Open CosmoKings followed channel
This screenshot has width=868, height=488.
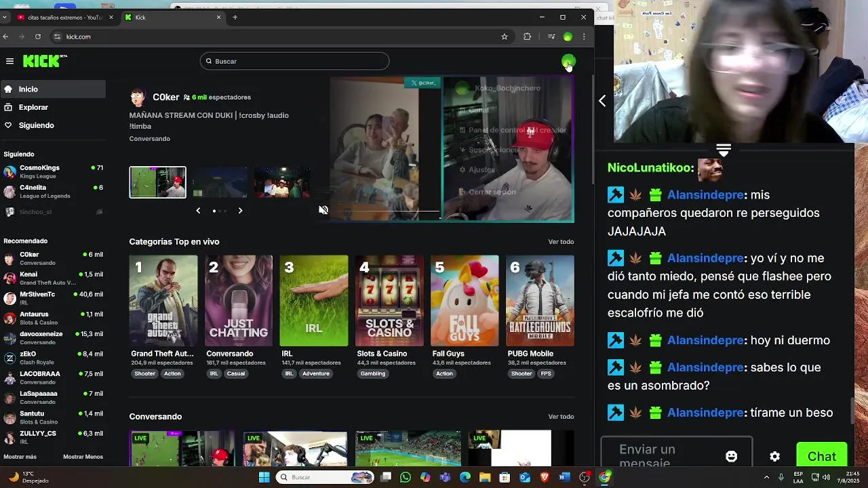(x=53, y=171)
